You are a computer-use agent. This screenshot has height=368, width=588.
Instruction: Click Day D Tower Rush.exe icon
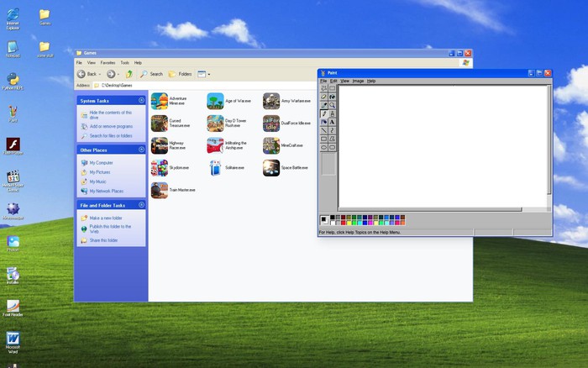pyautogui.click(x=215, y=124)
